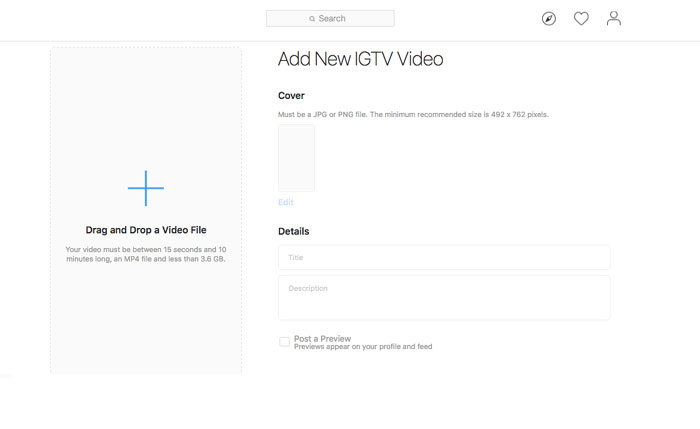Focus the Search field
700x429 pixels.
tap(330, 18)
